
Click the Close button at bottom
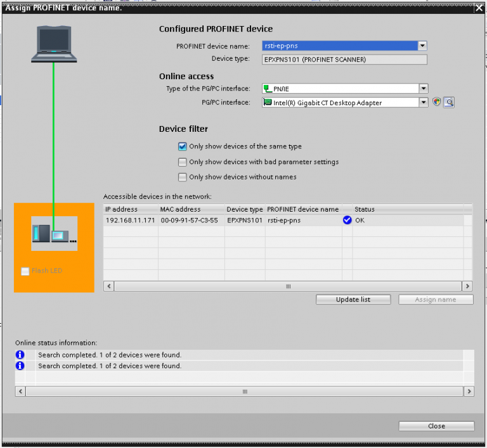436,426
